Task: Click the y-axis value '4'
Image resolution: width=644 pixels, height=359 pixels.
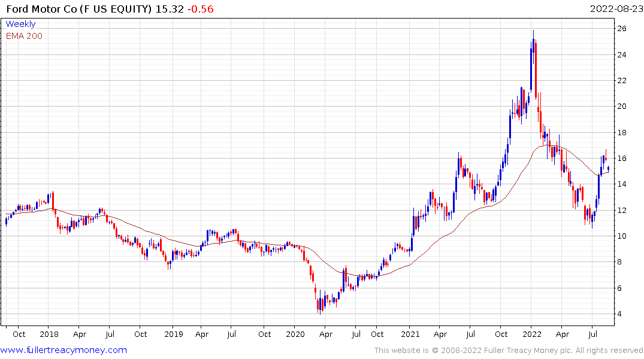Action: pyautogui.click(x=619, y=314)
